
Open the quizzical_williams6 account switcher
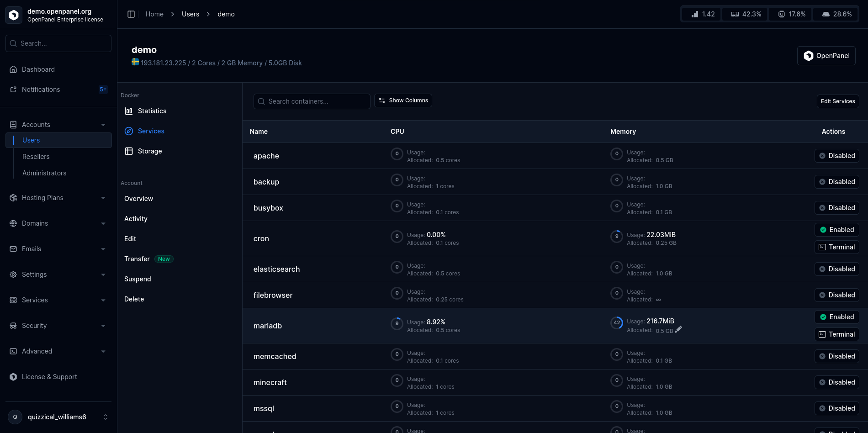pos(58,417)
